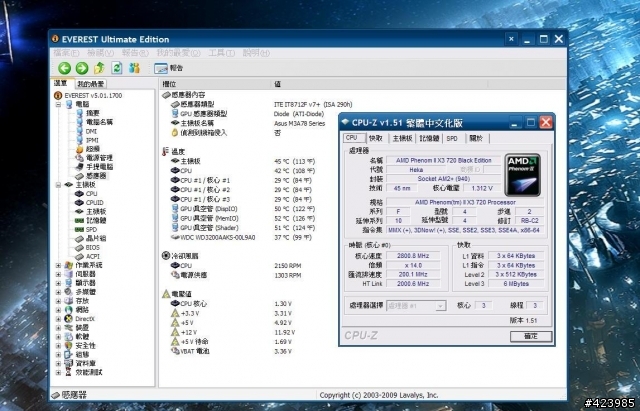Open the 檔案(F) File menu
Screen dimensions: 640x411
[66, 53]
